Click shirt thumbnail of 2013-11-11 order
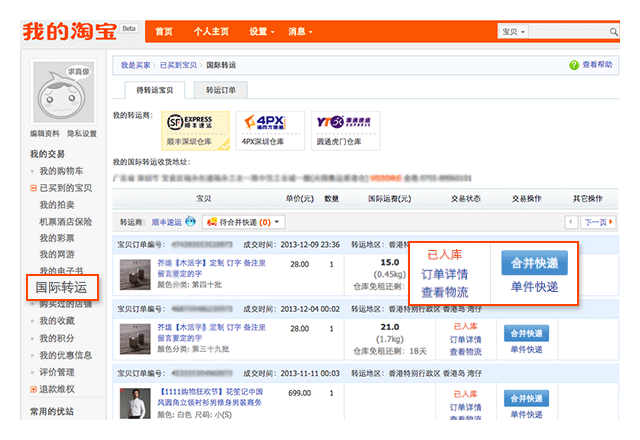 (135, 403)
